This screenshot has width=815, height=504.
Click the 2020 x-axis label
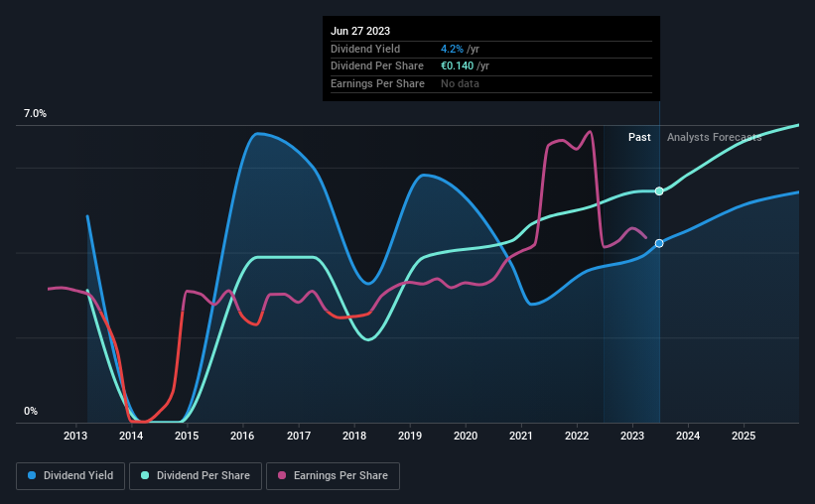[x=466, y=436]
